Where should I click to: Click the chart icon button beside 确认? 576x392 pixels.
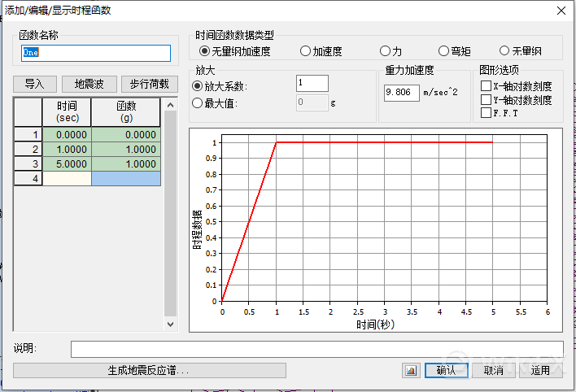click(x=410, y=370)
